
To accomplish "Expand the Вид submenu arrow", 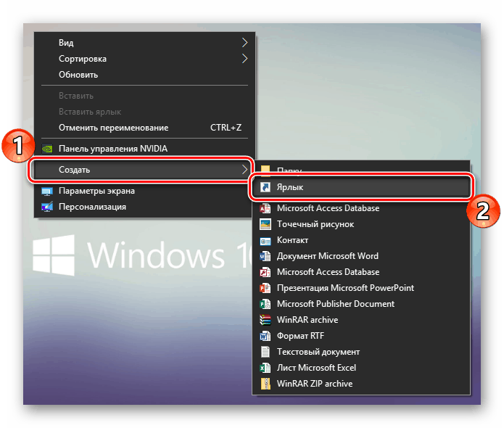I will (x=244, y=43).
